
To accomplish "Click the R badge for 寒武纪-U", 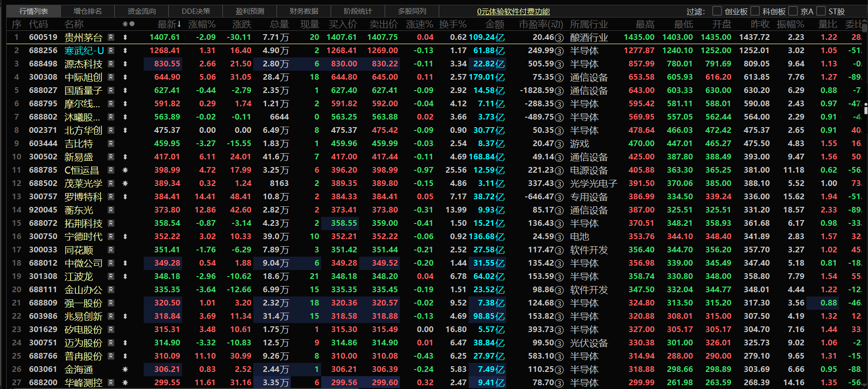I will click(111, 50).
